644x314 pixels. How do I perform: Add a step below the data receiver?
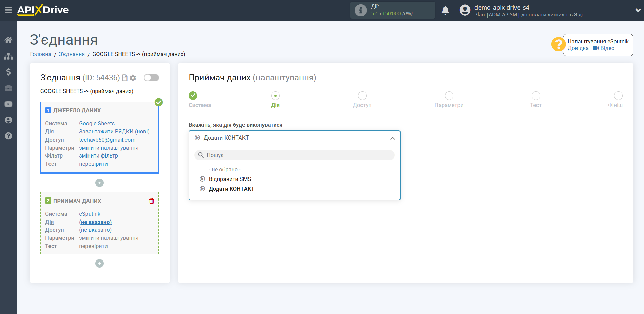(99, 263)
